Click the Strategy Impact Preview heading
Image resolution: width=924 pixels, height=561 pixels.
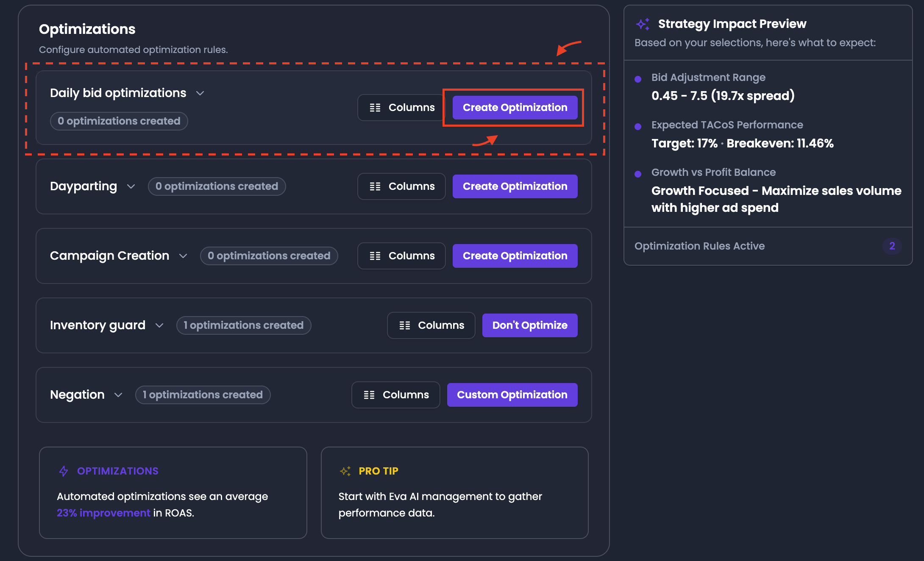(x=732, y=24)
